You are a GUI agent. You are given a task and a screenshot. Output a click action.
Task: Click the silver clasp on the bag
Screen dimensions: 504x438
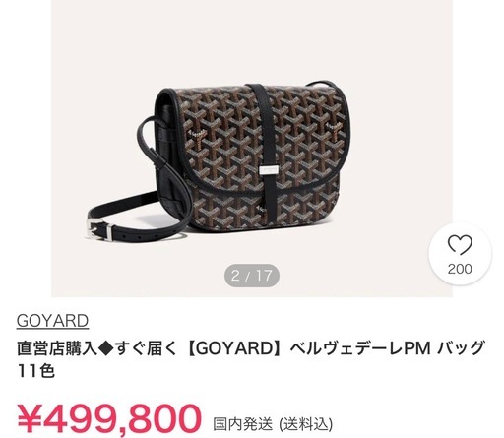(269, 169)
